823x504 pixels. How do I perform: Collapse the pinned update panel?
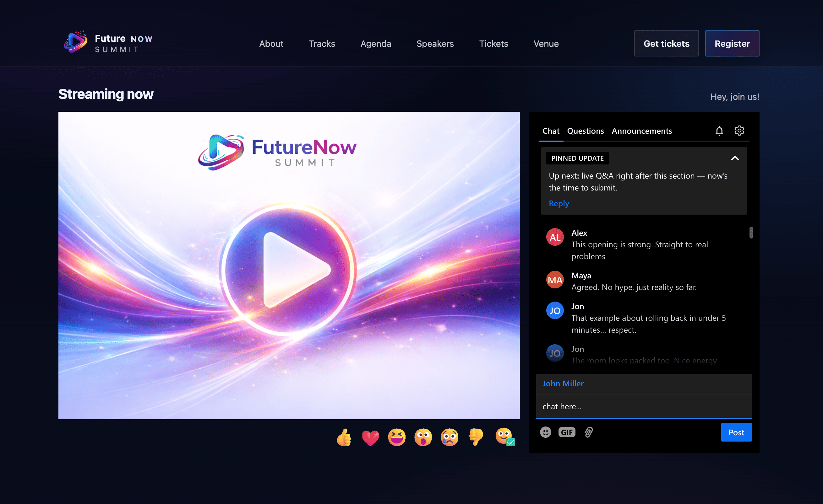point(735,158)
